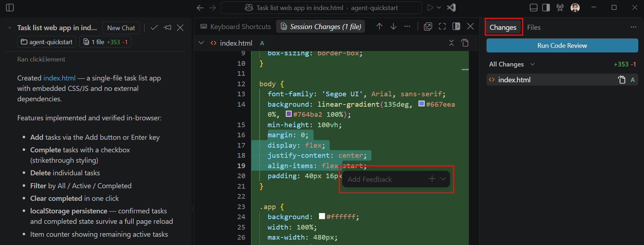Viewport: 644px width, 245px height.
Task: Click the 'A' added status on index.html row
Action: point(633,80)
